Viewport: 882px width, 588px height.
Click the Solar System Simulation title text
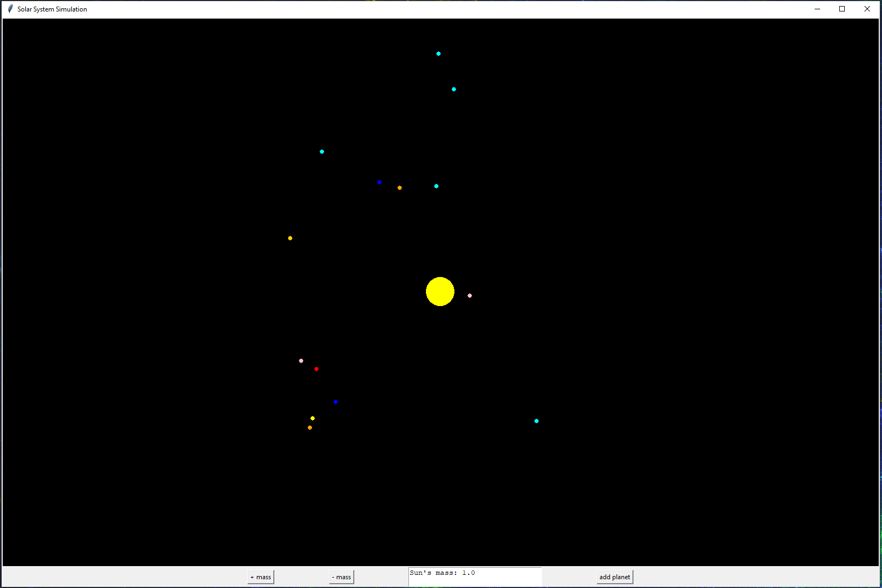(x=51, y=9)
